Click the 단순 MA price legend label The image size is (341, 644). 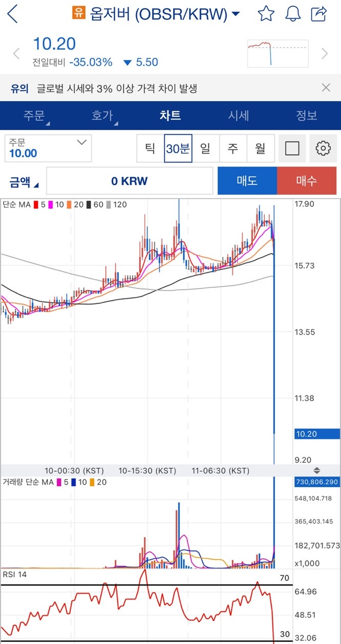click(16, 204)
